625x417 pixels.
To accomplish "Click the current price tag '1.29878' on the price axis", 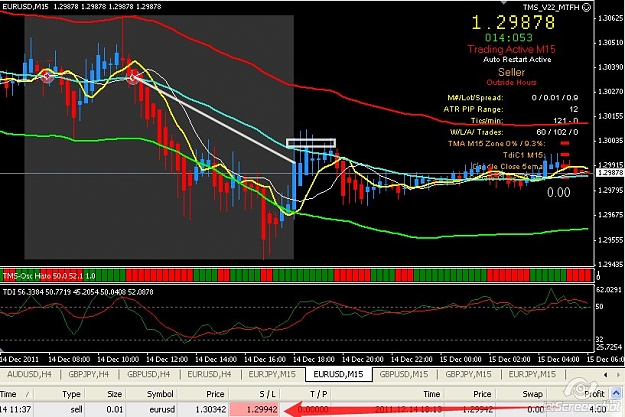I will pyautogui.click(x=610, y=173).
